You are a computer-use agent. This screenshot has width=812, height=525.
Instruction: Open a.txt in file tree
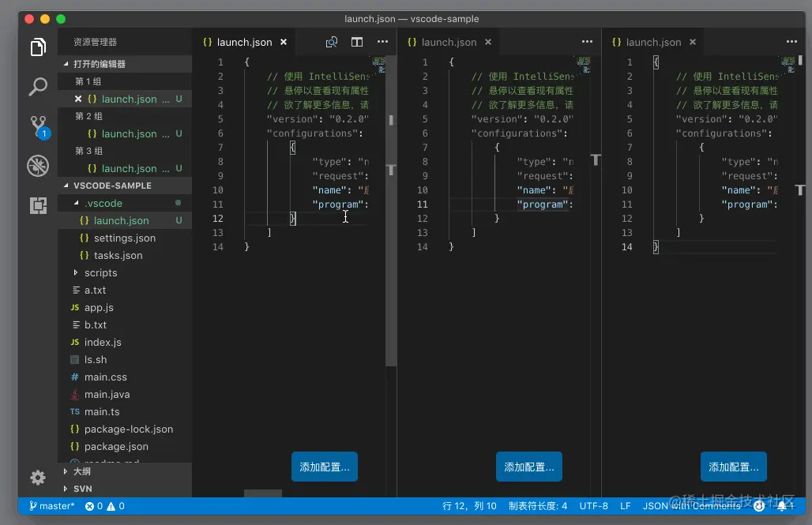pos(125,290)
